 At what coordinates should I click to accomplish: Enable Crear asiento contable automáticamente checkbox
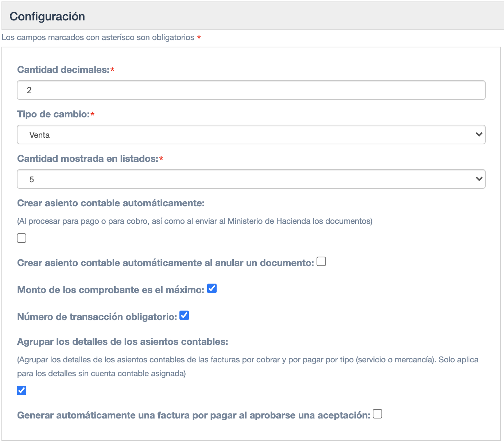pyautogui.click(x=22, y=238)
